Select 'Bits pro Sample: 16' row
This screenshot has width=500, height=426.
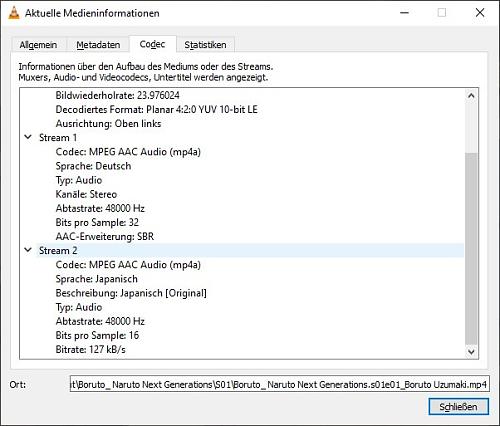[97, 335]
